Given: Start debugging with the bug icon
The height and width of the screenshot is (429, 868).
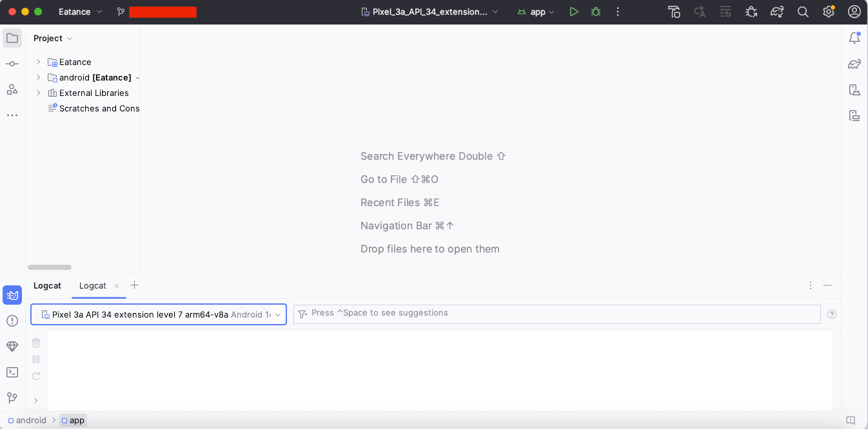Looking at the screenshot, I should pyautogui.click(x=595, y=11).
